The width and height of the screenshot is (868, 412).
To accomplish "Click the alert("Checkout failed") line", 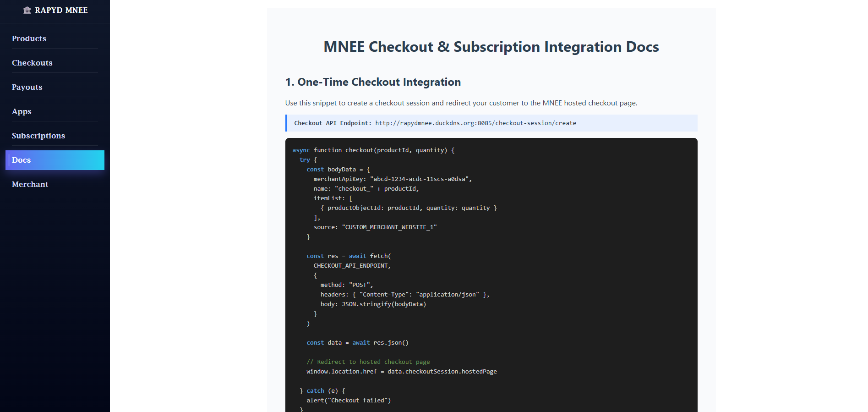I will coord(349,401).
